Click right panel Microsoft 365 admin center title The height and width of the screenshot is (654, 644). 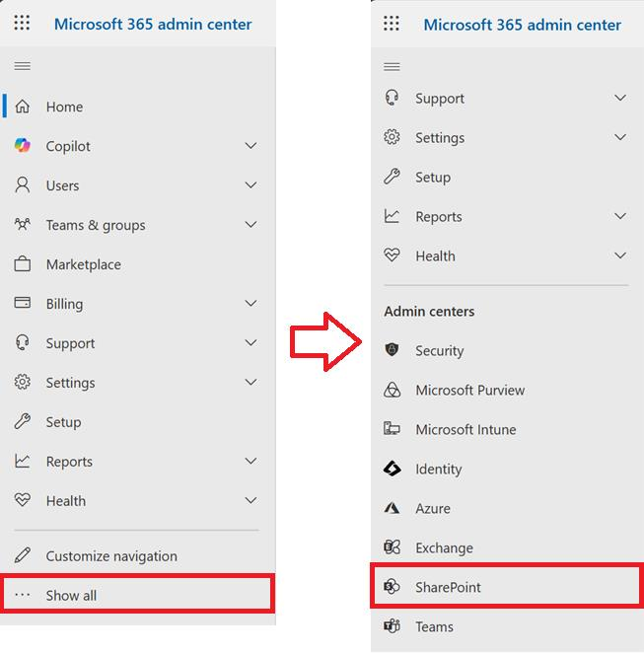click(523, 25)
